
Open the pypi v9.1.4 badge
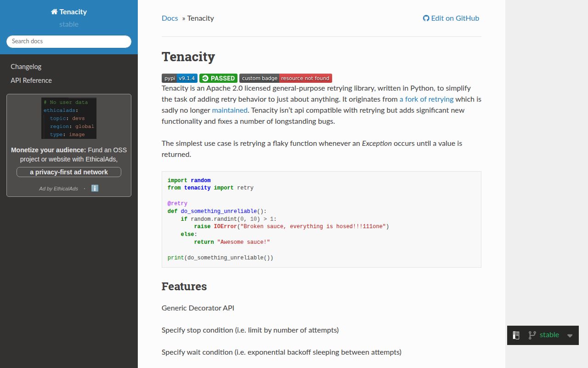coord(180,78)
